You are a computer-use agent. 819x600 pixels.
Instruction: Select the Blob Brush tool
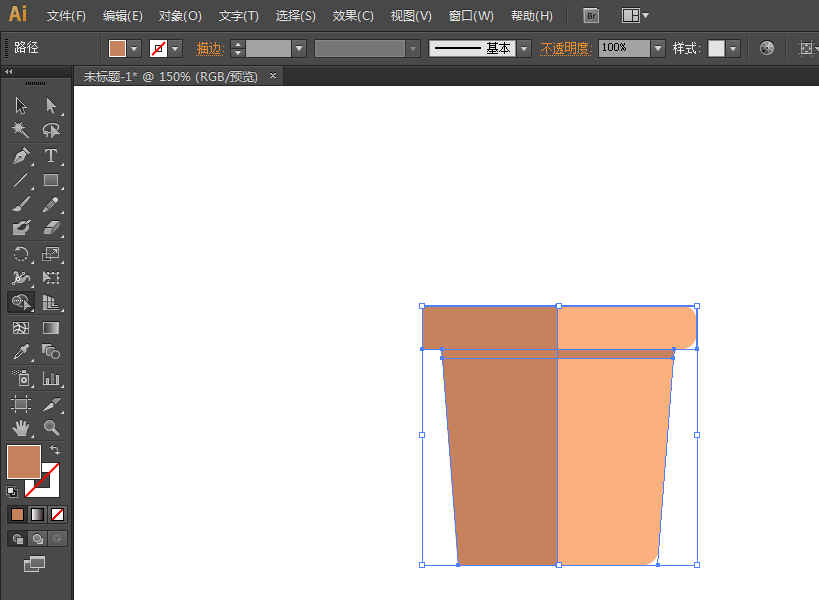click(21, 228)
